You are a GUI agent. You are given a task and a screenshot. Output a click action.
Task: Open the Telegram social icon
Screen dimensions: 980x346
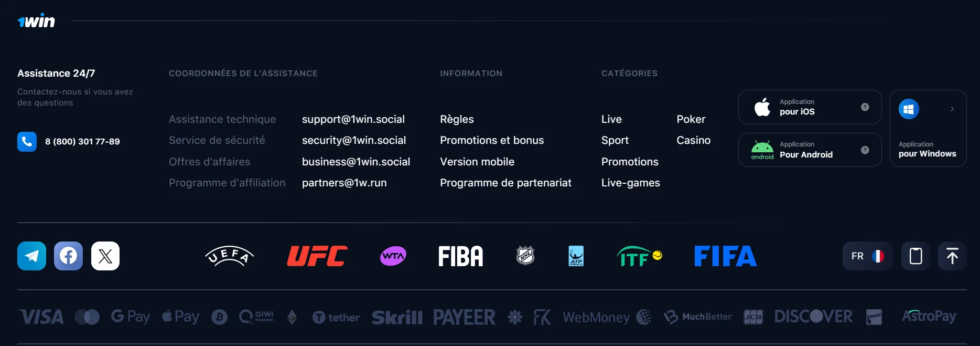[31, 256]
